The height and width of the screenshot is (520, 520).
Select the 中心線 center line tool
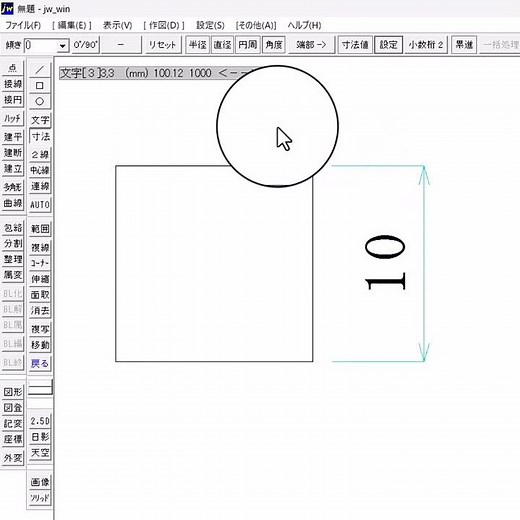(x=40, y=170)
